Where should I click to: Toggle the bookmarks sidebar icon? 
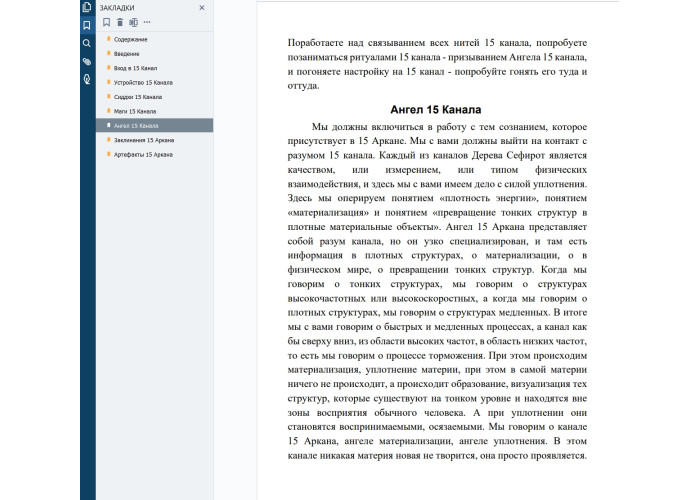click(87, 25)
